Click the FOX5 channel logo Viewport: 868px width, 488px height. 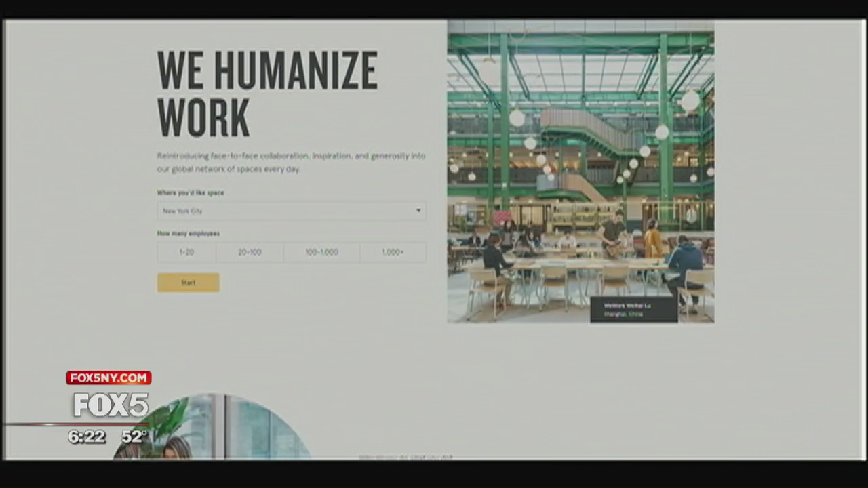pyautogui.click(x=111, y=405)
